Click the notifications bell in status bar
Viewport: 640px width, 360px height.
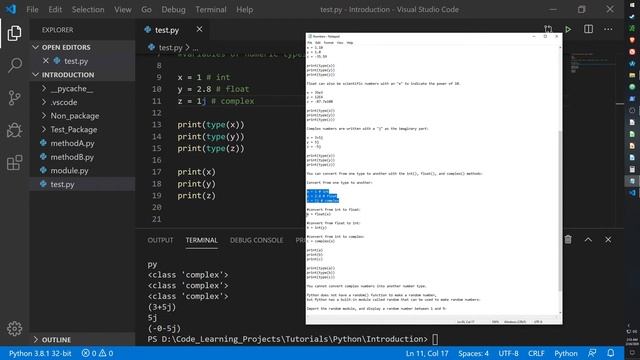coord(611,353)
